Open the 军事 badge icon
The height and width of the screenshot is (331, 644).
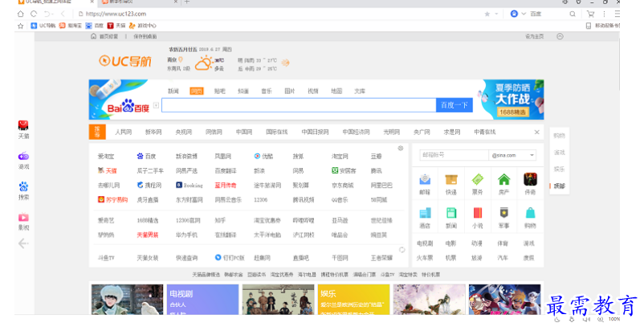[x=504, y=213]
